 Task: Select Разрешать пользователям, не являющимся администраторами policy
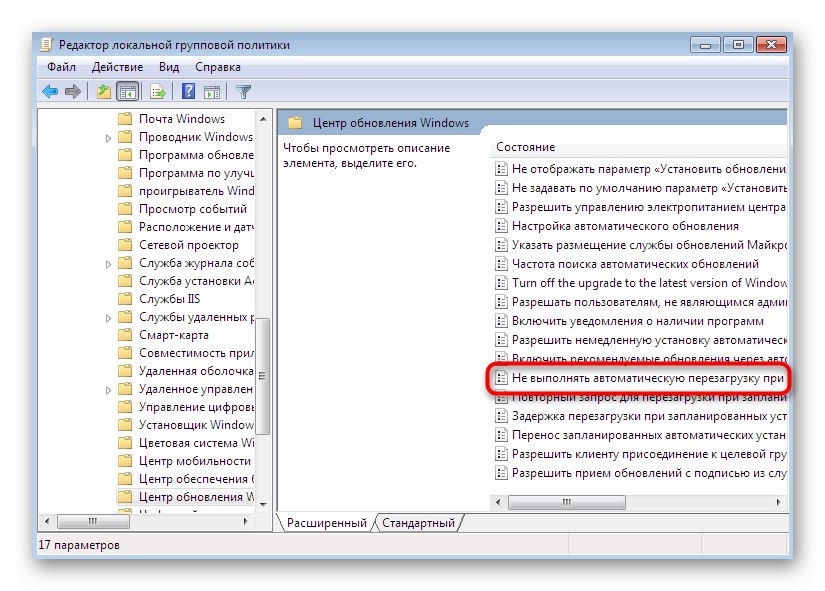point(649,302)
